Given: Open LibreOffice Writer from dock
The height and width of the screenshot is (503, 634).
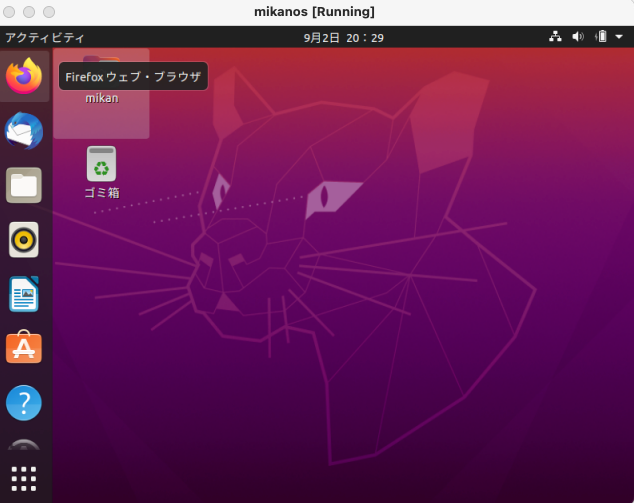Looking at the screenshot, I should (24, 294).
